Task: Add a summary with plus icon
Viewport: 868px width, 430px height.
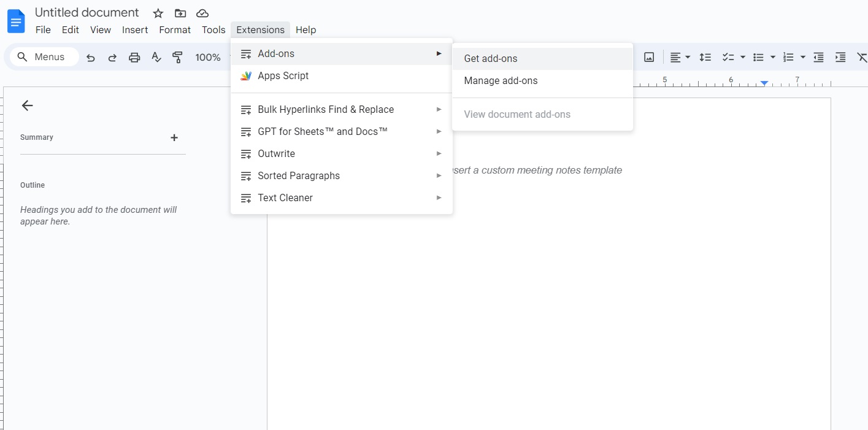Action: (x=174, y=138)
